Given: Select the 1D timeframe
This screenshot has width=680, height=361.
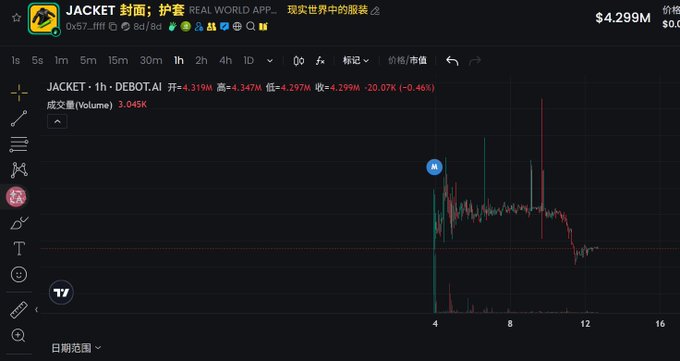Looking at the screenshot, I should (248, 61).
